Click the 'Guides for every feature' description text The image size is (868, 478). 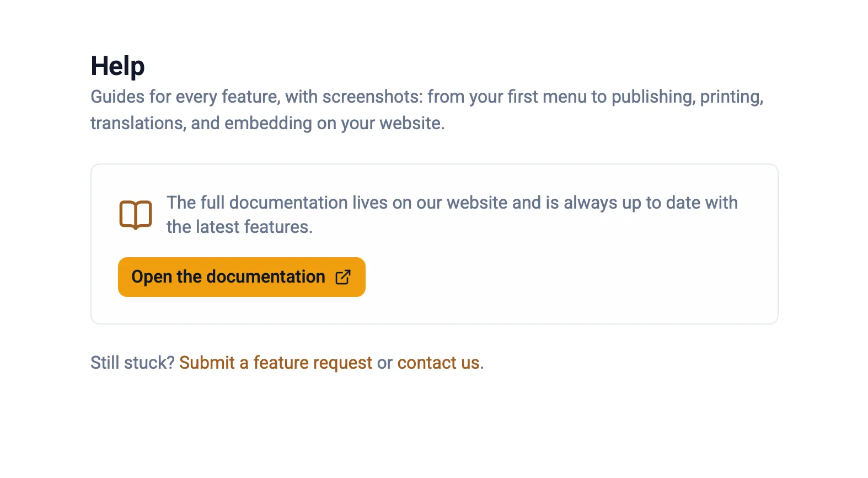coord(427,110)
